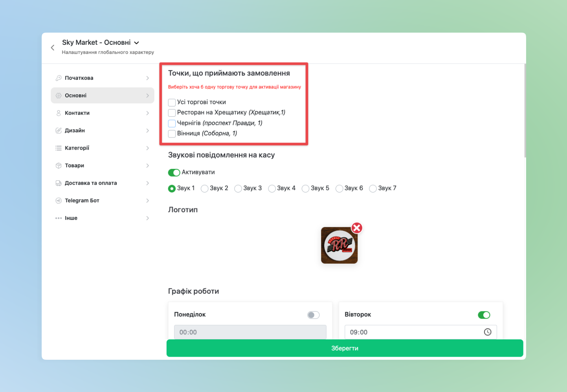Disable the Активувати sound toggle
567x392 pixels.
(x=174, y=172)
